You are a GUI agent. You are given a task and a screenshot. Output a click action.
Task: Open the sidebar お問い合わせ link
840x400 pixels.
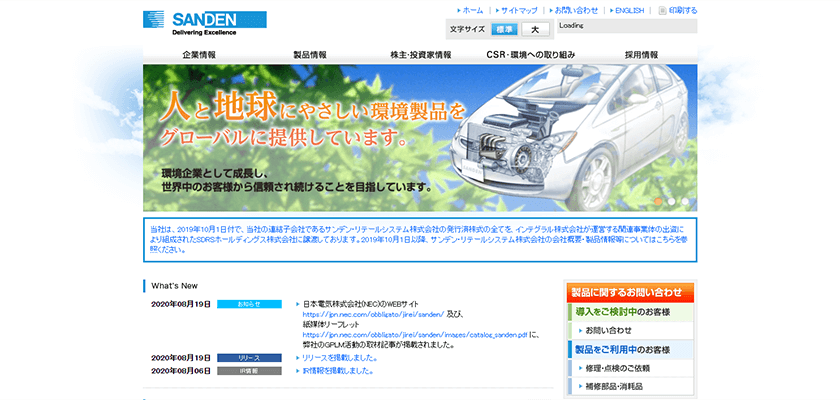click(609, 330)
